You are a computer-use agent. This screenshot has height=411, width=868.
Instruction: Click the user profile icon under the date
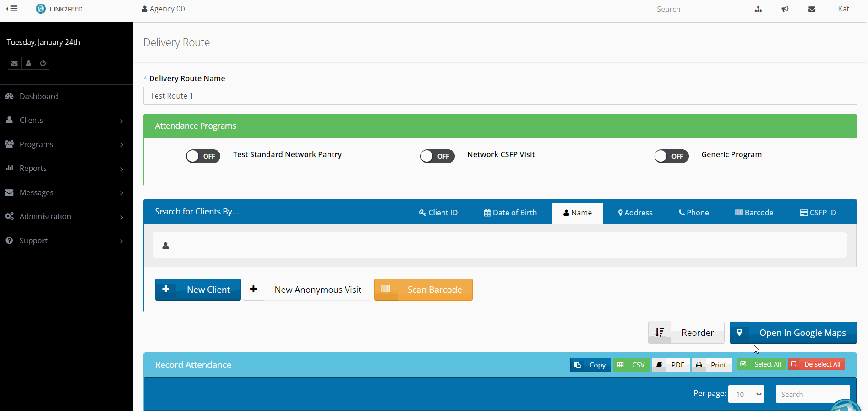(28, 63)
